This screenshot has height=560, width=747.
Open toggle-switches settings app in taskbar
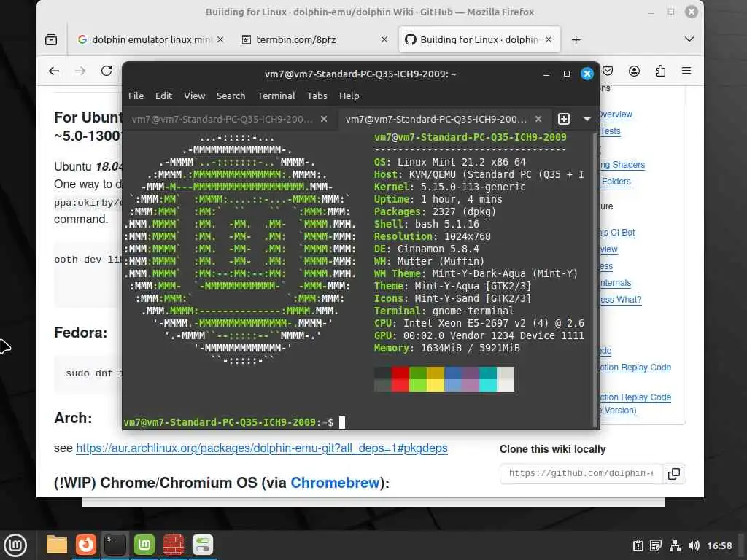(203, 545)
